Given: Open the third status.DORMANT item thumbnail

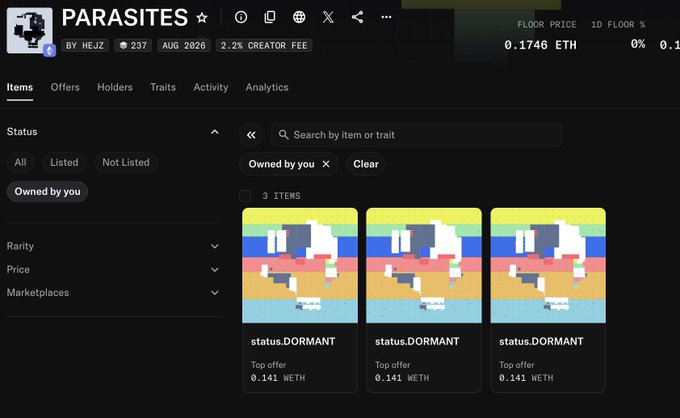Looking at the screenshot, I should [548, 265].
